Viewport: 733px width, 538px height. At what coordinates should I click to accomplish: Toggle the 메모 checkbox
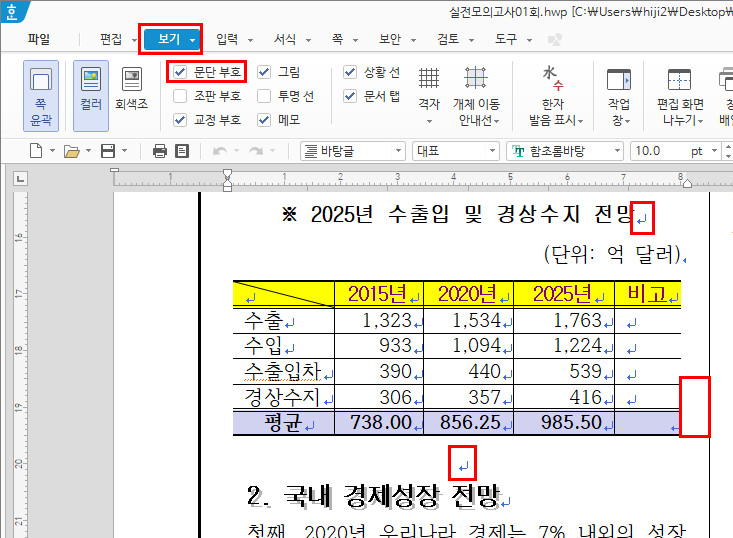(264, 120)
